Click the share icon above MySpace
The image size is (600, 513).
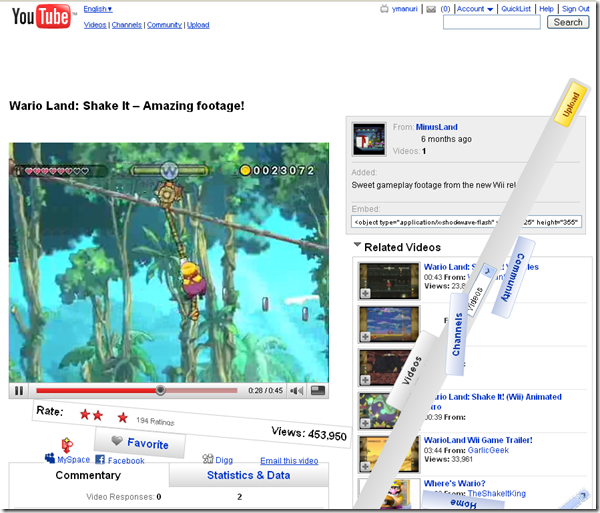pos(67,445)
